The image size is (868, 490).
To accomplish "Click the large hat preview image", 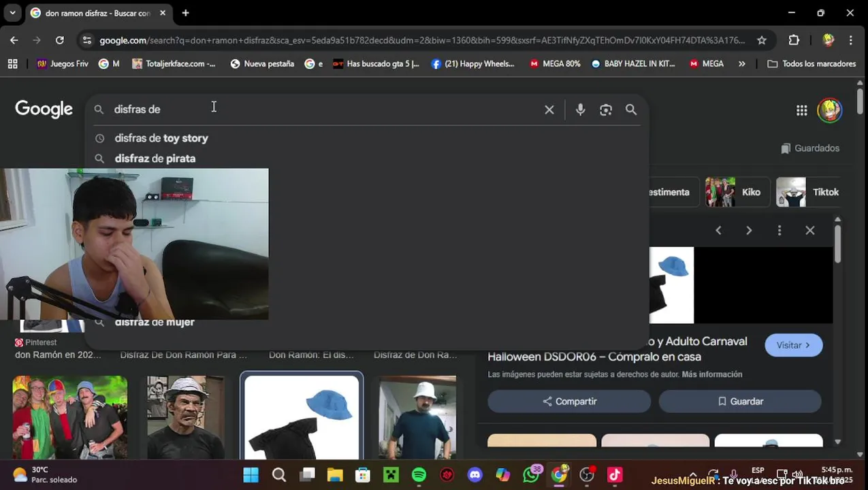I will click(x=671, y=285).
